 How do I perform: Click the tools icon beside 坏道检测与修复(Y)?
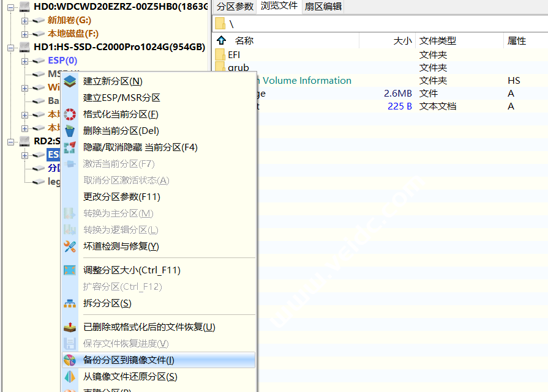(x=70, y=246)
